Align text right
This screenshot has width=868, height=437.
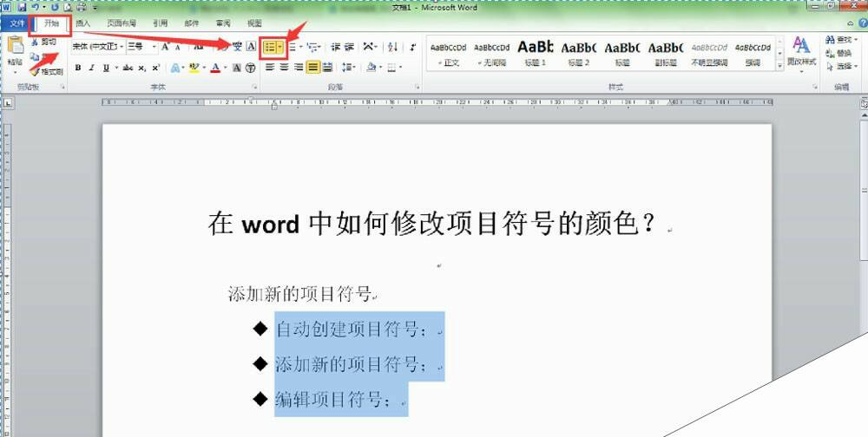299,68
